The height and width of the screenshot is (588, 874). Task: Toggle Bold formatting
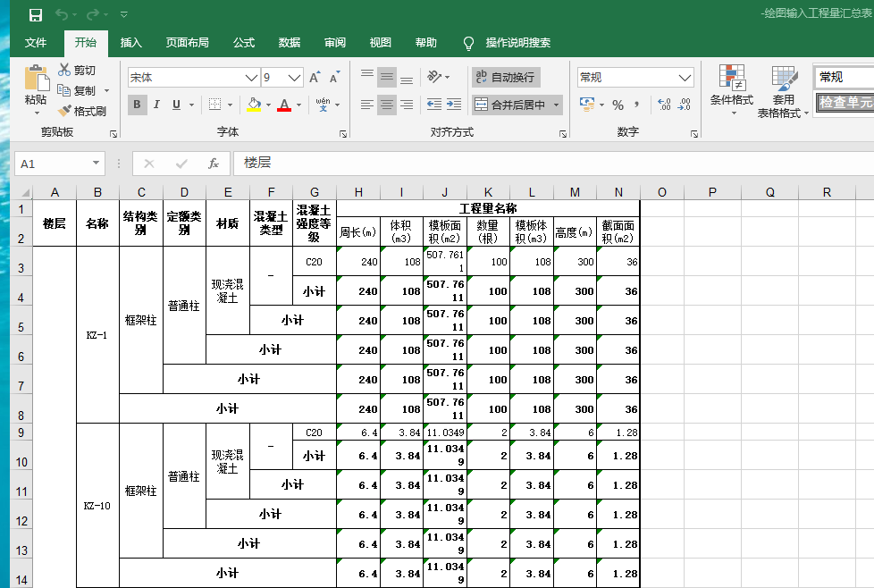137,105
